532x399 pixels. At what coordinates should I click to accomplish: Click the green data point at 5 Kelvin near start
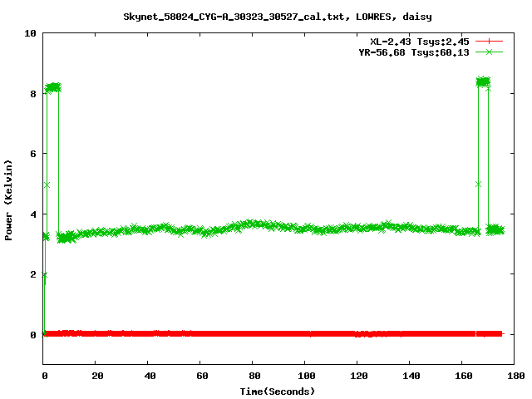coord(47,185)
